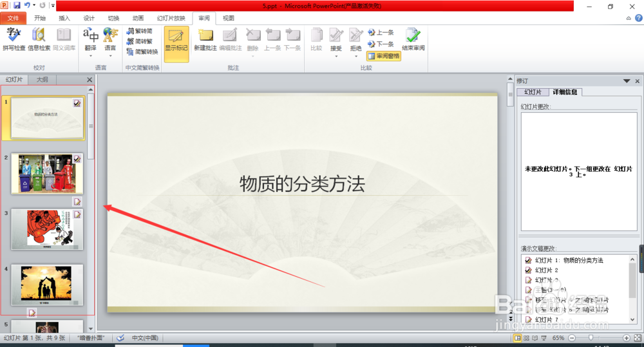
Task: Expand the 删除 comment dropdown arrow
Action: (252, 56)
